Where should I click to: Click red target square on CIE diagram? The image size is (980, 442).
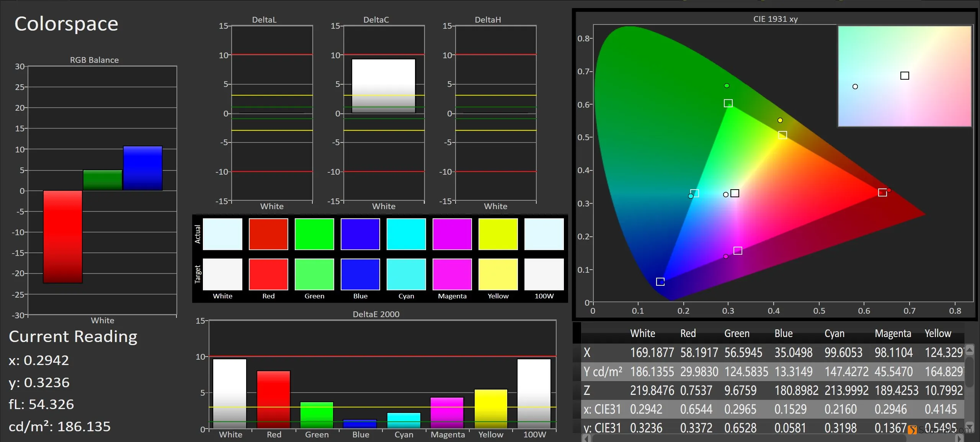(882, 192)
